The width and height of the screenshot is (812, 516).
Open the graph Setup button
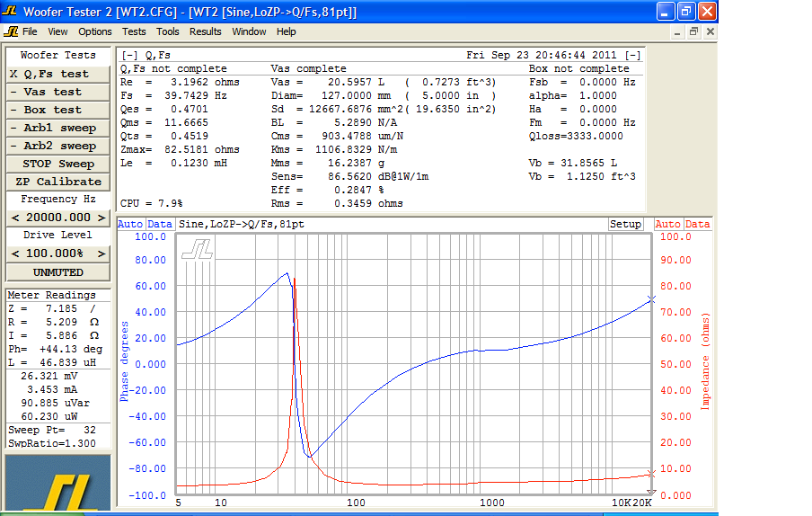coord(625,225)
